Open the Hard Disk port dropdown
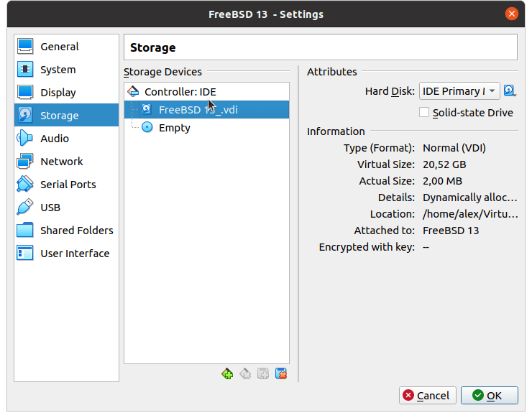 (x=459, y=91)
